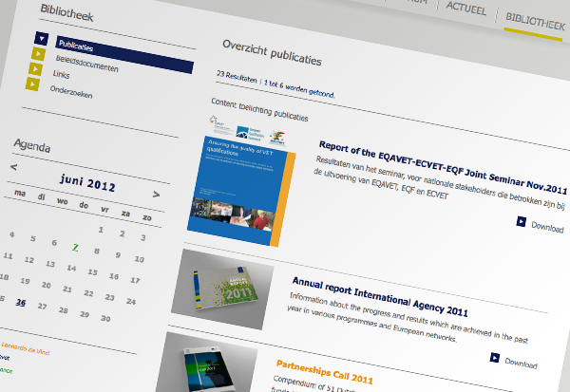Select day 24 in the juni 2012 calendar
Viewport: 570px width, 392px height.
[131, 301]
